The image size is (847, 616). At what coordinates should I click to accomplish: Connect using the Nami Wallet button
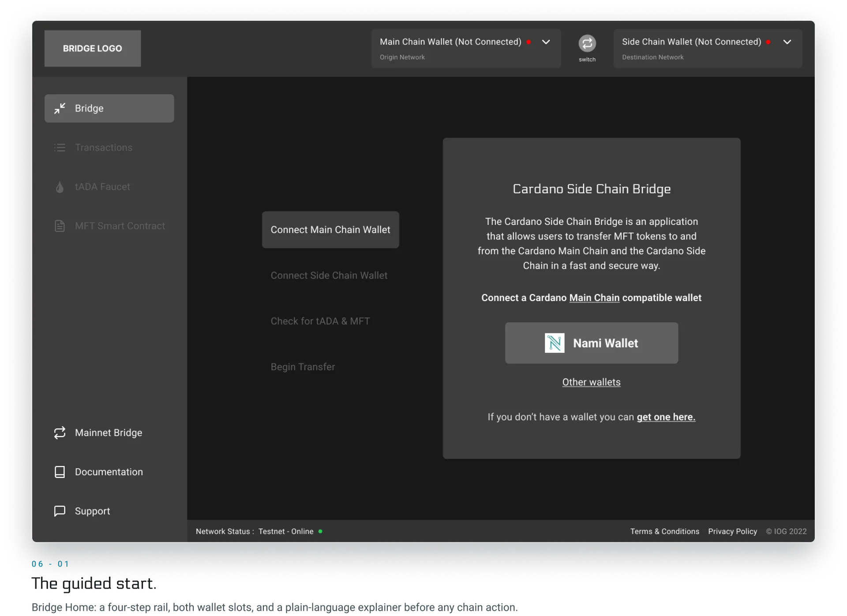[x=592, y=343]
